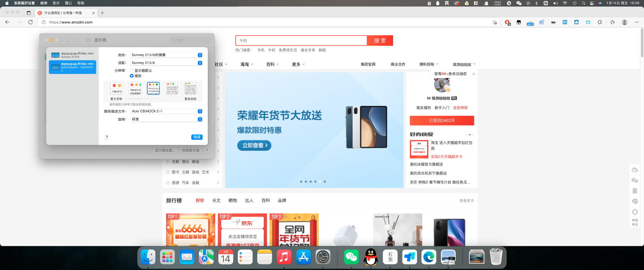The image size is (644, 270).
Task: Open Edge settings and more menu
Action: pyautogui.click(x=637, y=22)
